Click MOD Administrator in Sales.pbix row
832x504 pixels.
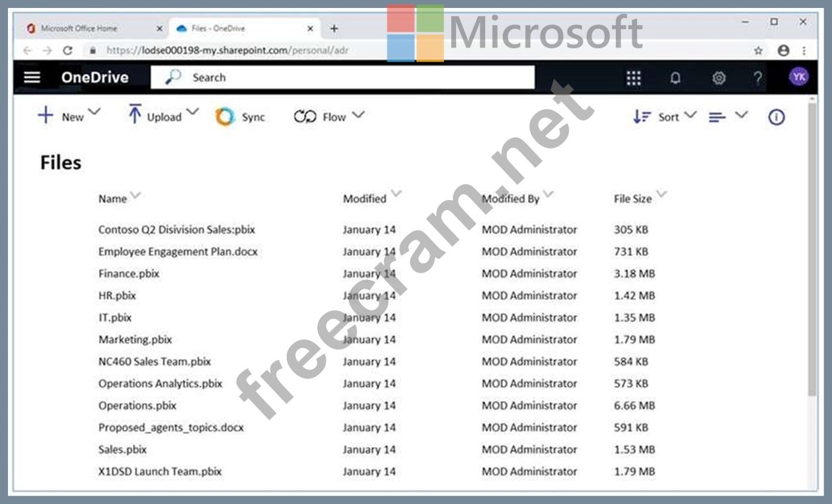click(529, 449)
